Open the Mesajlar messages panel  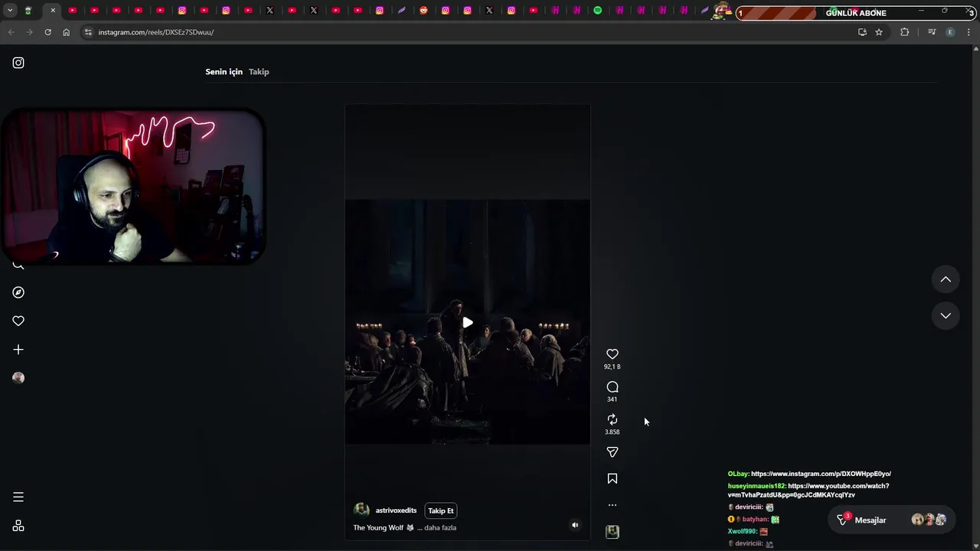pos(891,520)
